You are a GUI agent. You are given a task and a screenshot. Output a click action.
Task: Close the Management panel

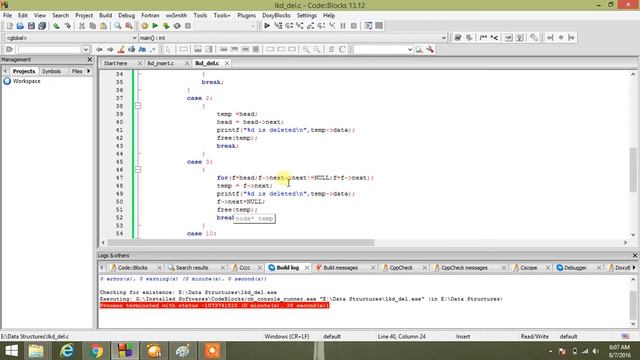pyautogui.click(x=90, y=60)
